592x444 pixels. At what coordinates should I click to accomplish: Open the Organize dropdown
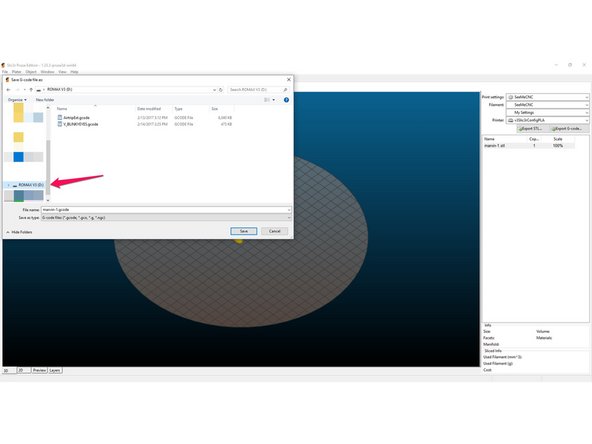tap(17, 100)
